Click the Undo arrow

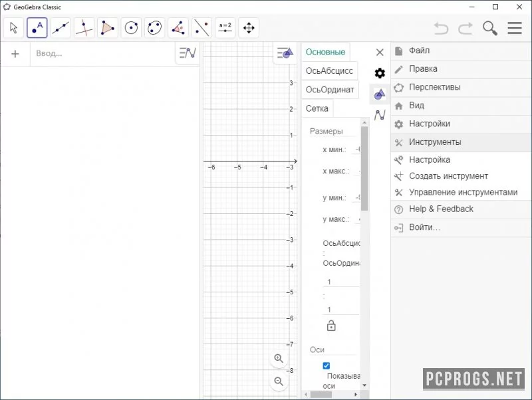coord(441,28)
